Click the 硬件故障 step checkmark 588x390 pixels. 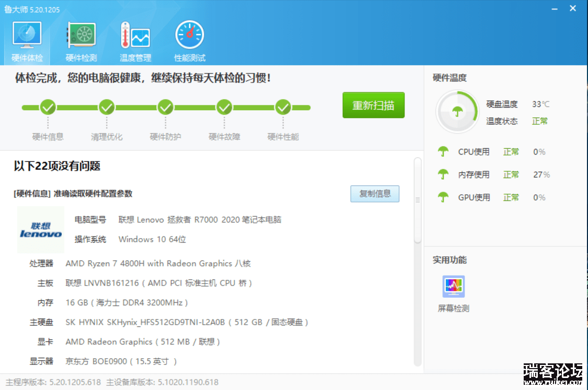(224, 108)
